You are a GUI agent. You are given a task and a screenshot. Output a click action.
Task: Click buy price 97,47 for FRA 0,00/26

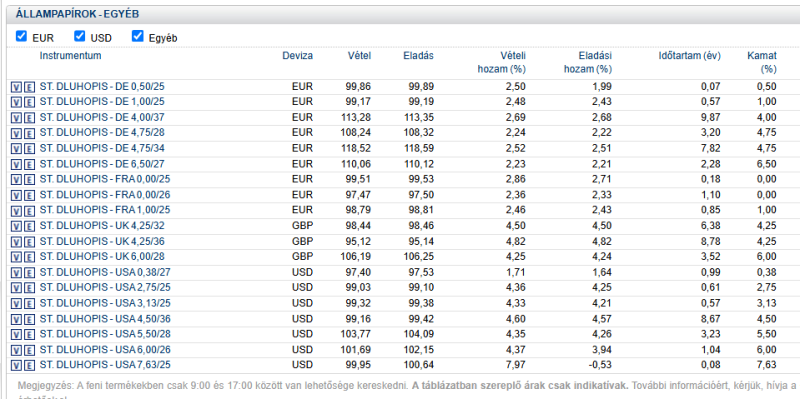pos(358,195)
